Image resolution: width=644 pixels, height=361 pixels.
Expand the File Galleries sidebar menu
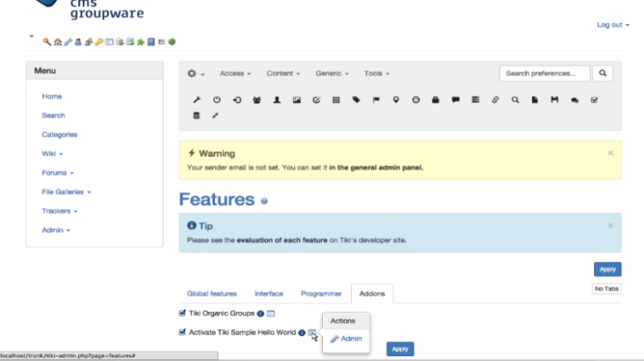66,192
